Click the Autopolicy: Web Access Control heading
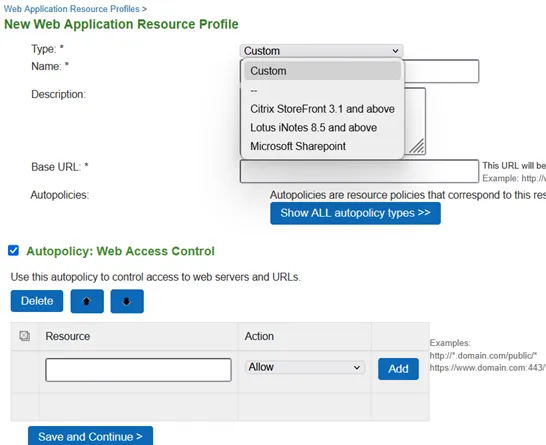Screen dimensions: 546x445 click(120, 251)
